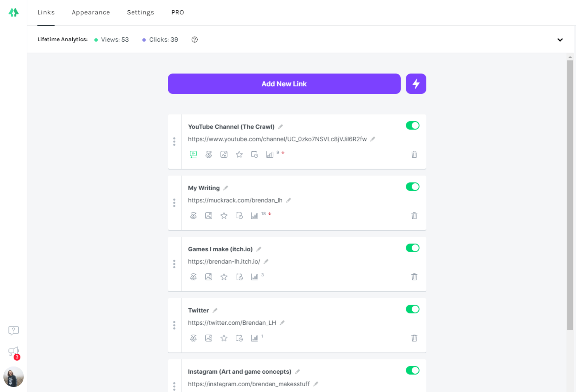Viewport: 576px width, 392px height.
Task: View analytics chart icon for My Writing
Action: point(254,216)
